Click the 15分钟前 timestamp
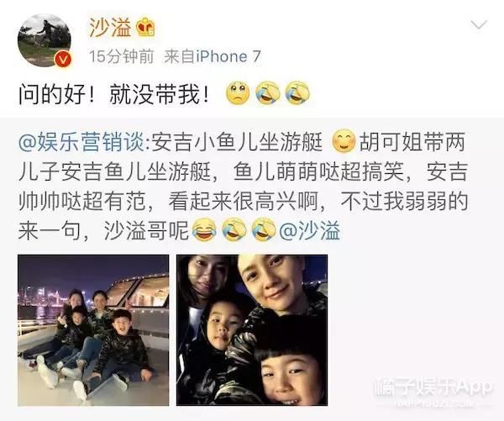The height and width of the screenshot is (421, 504). pyautogui.click(x=122, y=57)
